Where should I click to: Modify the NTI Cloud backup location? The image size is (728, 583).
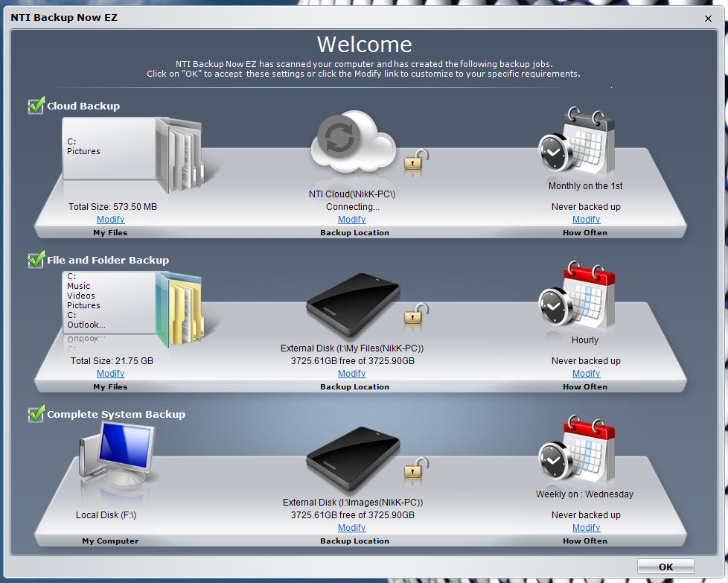click(x=352, y=219)
